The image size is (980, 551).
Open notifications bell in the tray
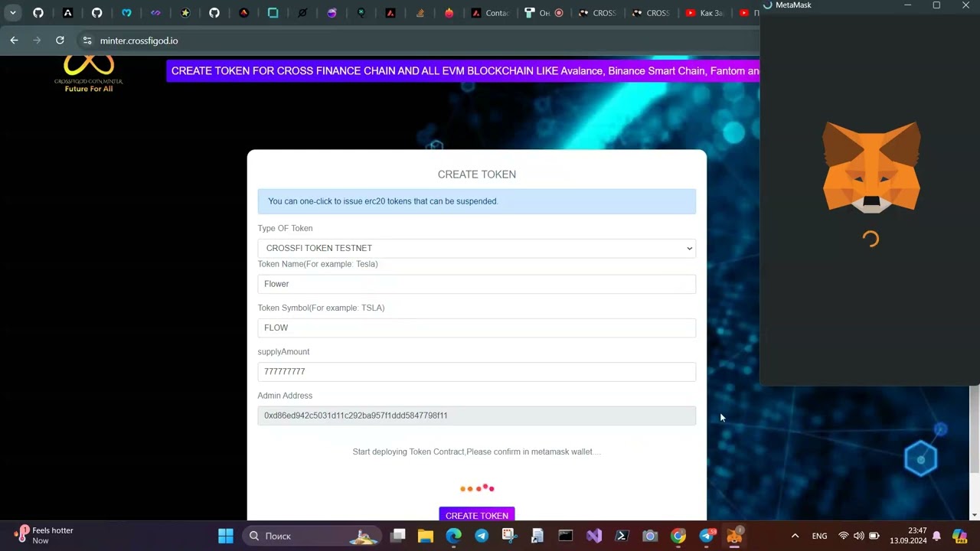936,536
